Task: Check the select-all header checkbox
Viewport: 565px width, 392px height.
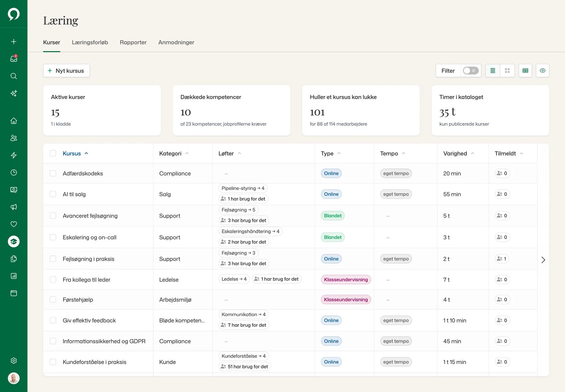Action: [53, 153]
